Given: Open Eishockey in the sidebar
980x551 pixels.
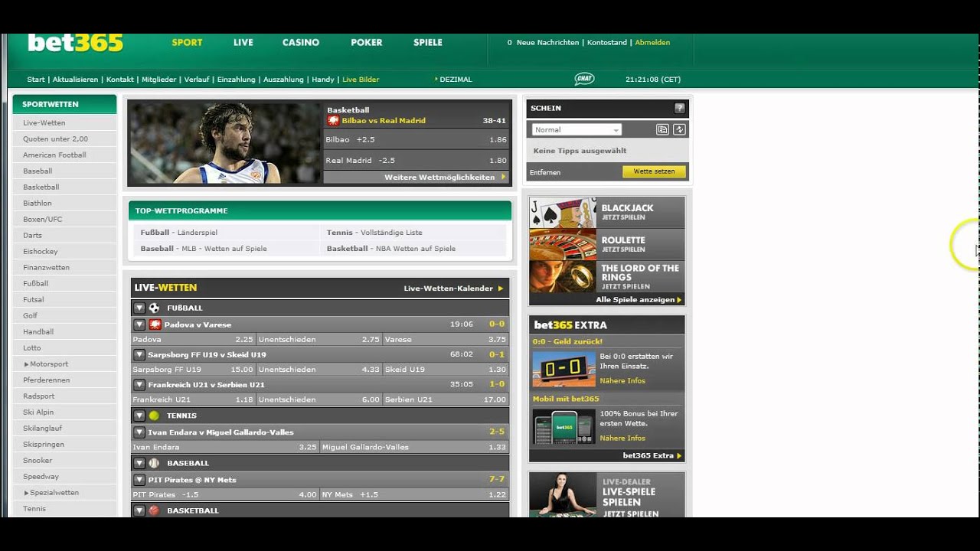Looking at the screenshot, I should point(41,251).
